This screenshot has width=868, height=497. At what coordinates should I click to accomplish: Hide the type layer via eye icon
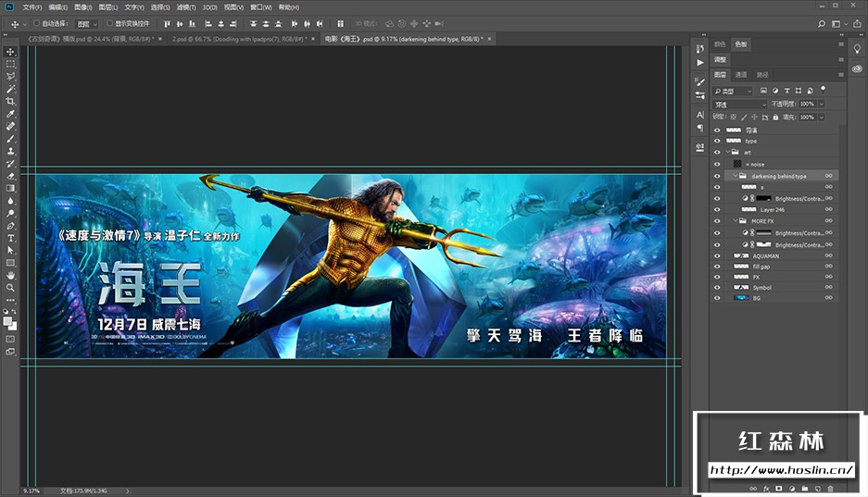[717, 141]
